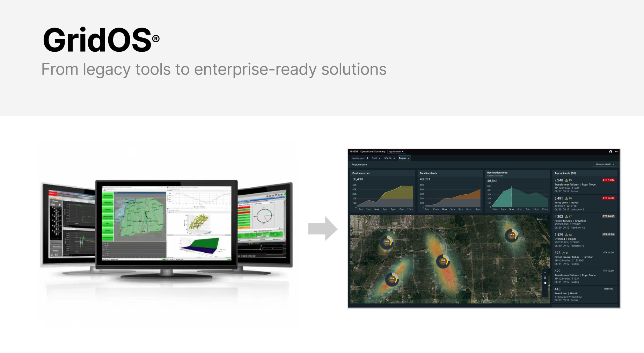Click the Region name label
The width and height of the screenshot is (644, 353).
point(359,165)
